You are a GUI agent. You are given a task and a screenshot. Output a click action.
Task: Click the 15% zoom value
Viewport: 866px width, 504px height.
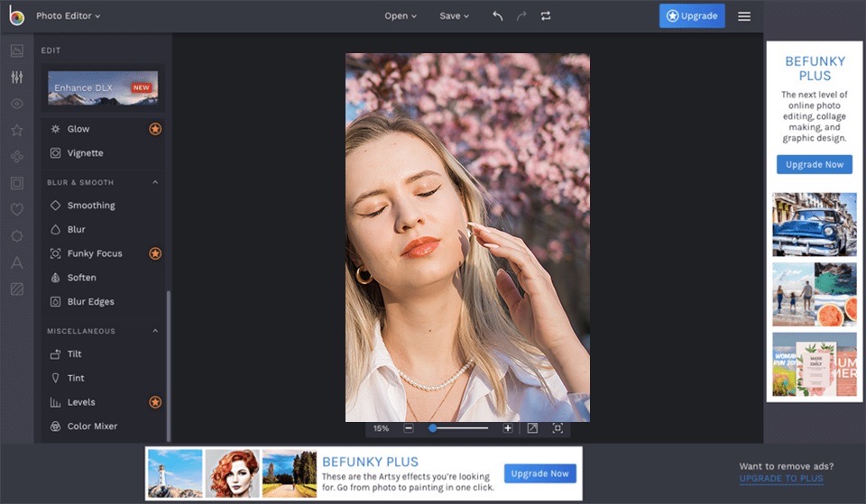381,428
